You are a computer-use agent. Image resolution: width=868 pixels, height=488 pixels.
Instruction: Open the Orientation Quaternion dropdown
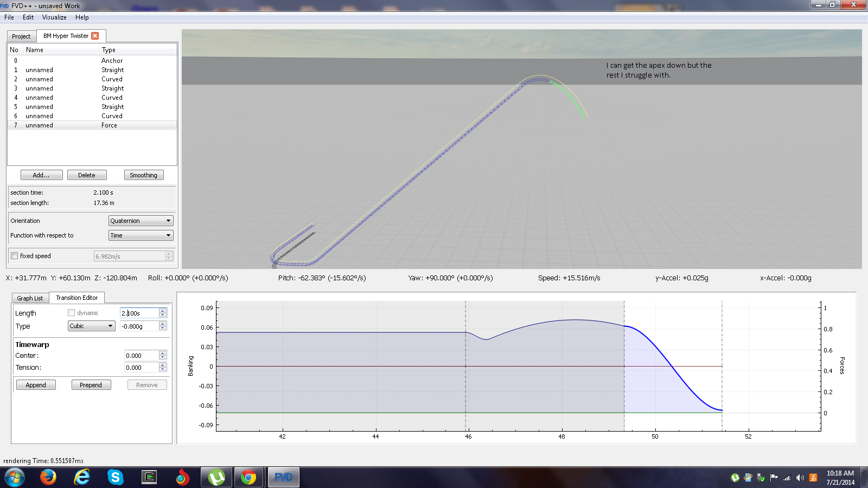[x=141, y=221]
